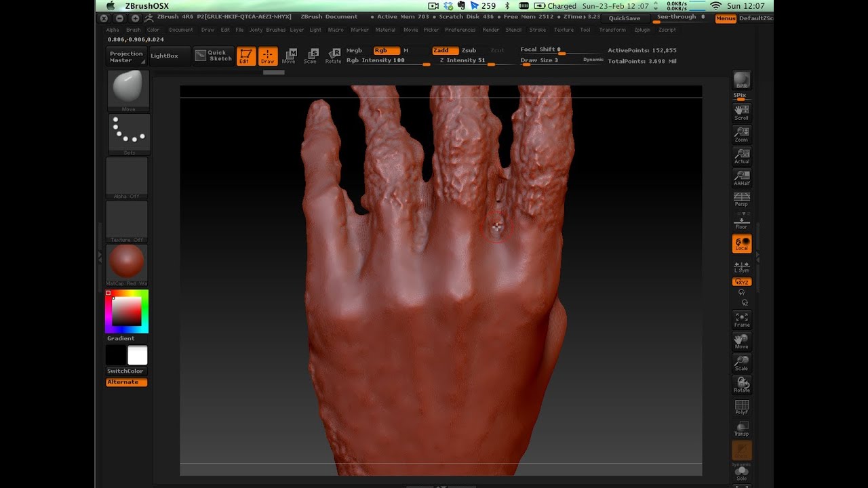868x488 pixels.
Task: Toggle the Floor grid
Action: [742, 222]
